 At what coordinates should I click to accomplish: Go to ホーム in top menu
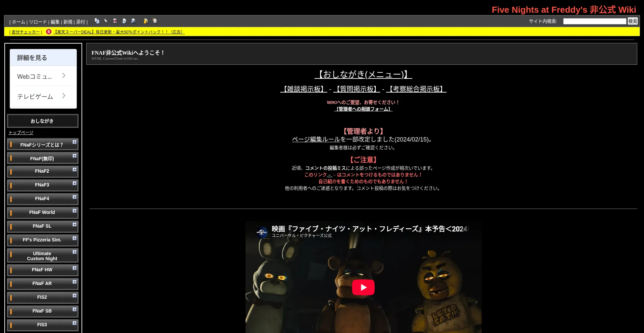[19, 22]
